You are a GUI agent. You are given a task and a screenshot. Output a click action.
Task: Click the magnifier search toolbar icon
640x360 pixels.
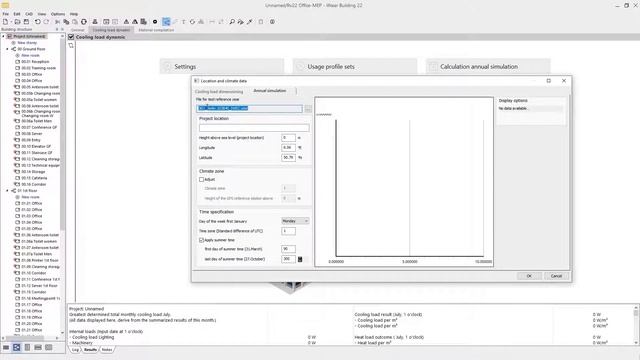click(232, 22)
